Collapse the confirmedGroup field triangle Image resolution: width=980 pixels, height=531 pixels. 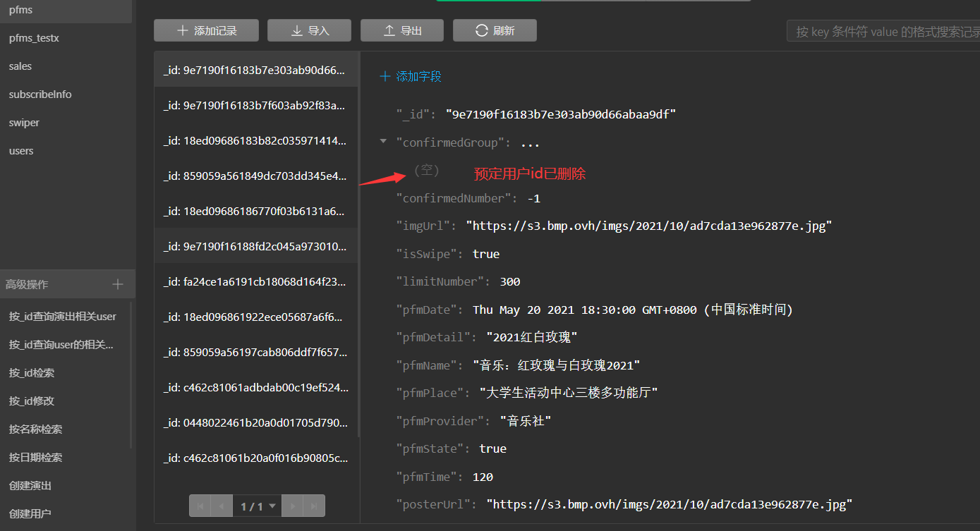[x=383, y=142]
